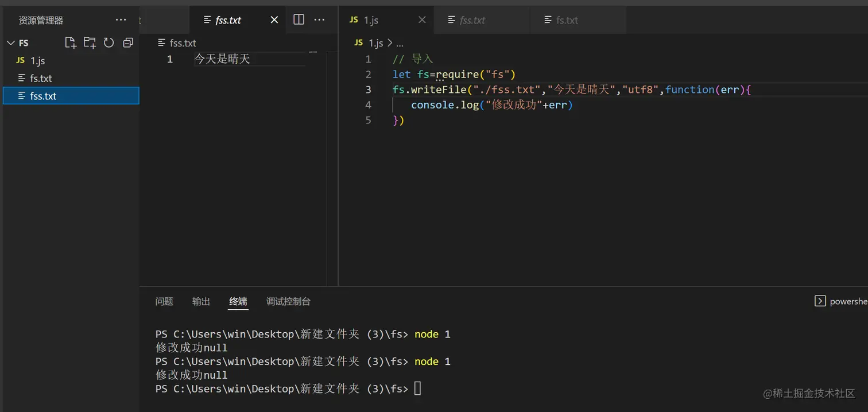Click the New Folder icon in Explorer
Image resolution: width=868 pixels, height=412 pixels.
click(89, 42)
